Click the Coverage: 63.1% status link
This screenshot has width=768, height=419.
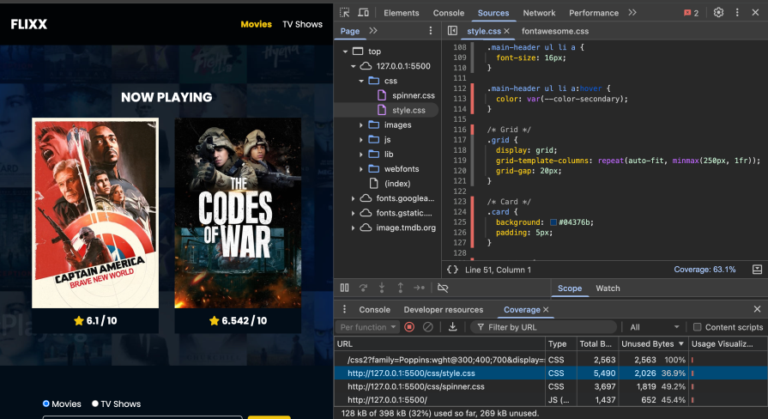coord(704,270)
